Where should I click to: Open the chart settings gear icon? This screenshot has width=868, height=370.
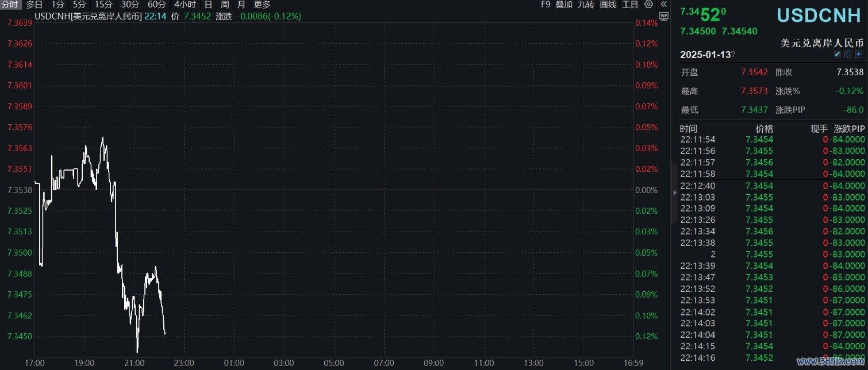tap(649, 5)
